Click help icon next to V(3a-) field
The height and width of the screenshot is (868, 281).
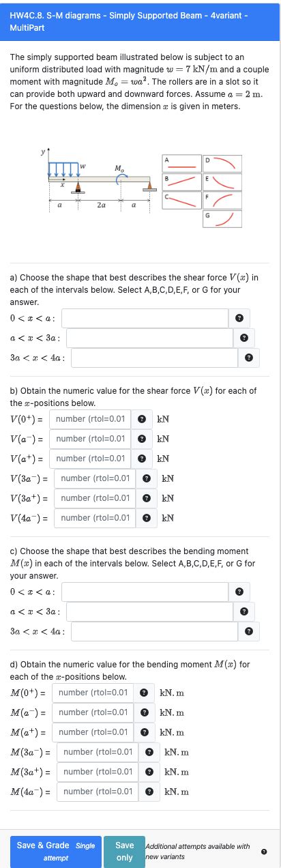pos(146,478)
